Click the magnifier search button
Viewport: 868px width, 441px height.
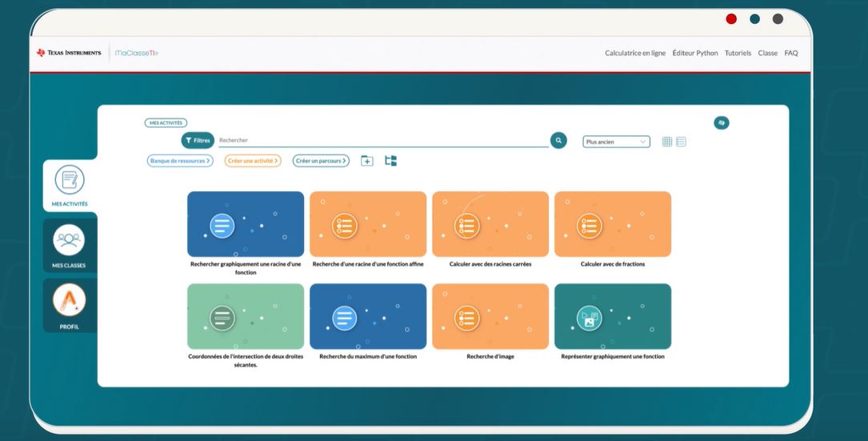(x=558, y=140)
